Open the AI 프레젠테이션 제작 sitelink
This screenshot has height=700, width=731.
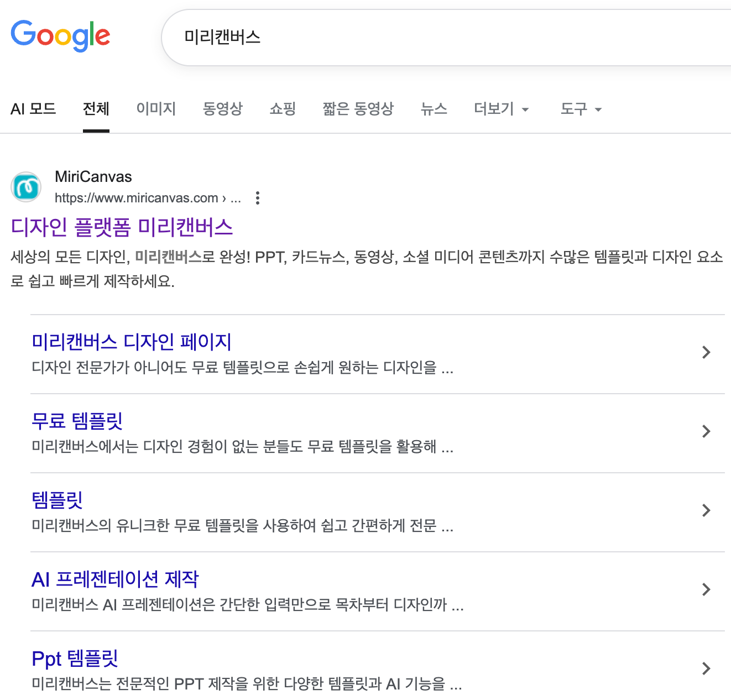pyautogui.click(x=115, y=579)
